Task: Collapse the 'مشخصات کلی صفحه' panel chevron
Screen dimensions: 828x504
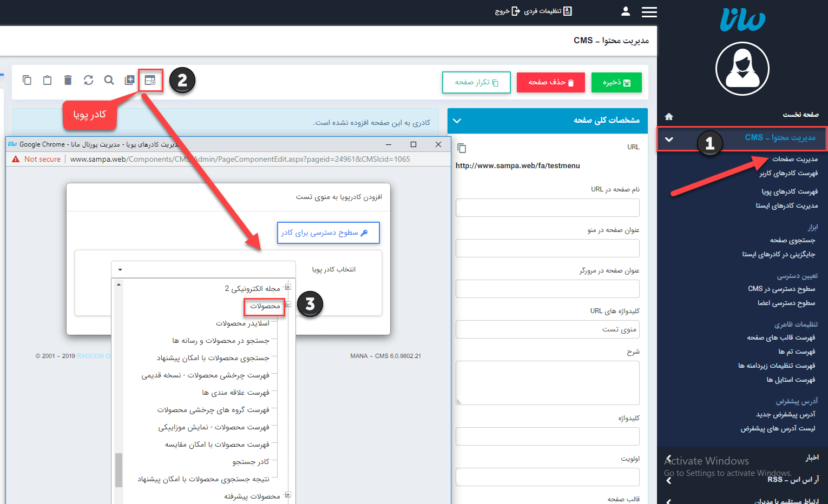Action: pyautogui.click(x=456, y=121)
